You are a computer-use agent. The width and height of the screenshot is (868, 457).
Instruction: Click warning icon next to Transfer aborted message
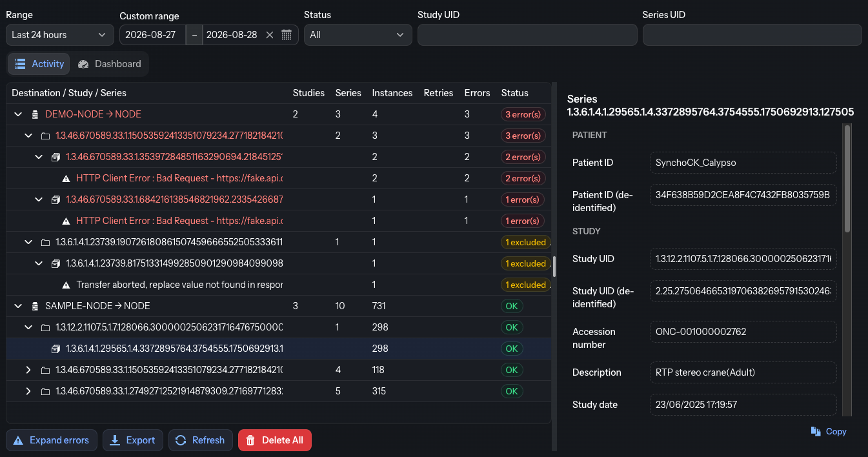66,285
